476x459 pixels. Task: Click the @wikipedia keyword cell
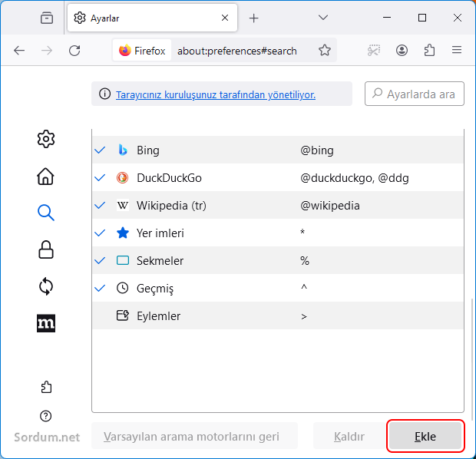pos(330,206)
